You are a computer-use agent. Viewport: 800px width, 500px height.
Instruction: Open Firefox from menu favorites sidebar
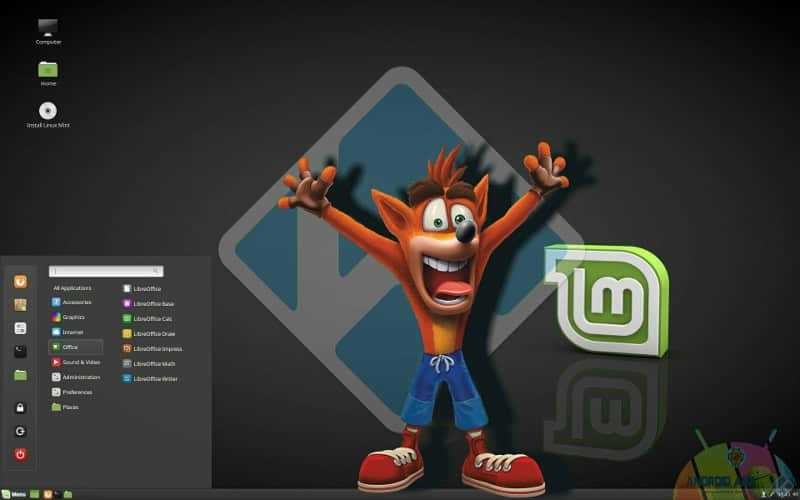tap(20, 281)
